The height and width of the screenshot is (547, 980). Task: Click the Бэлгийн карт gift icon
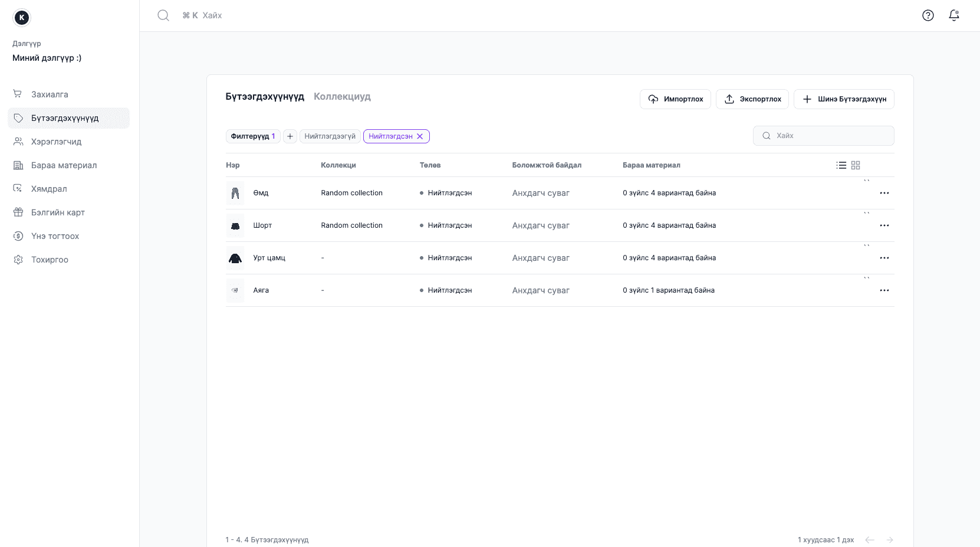(x=18, y=212)
